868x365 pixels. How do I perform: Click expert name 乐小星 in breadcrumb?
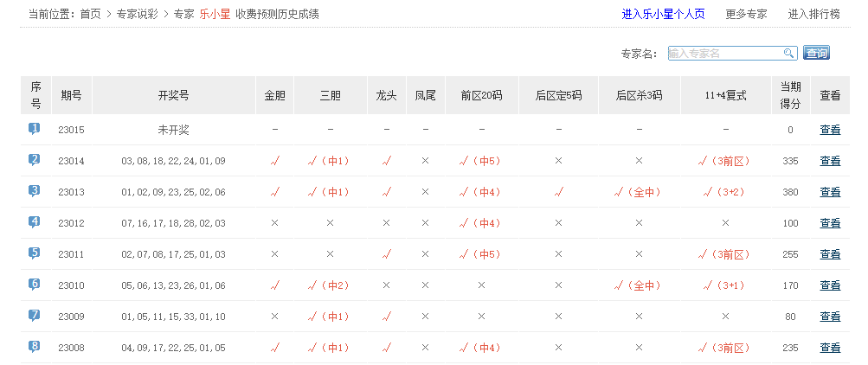[x=215, y=14]
